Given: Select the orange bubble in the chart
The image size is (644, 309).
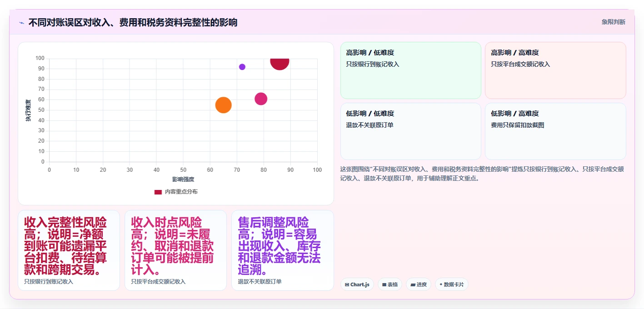Looking at the screenshot, I should pos(223,105).
